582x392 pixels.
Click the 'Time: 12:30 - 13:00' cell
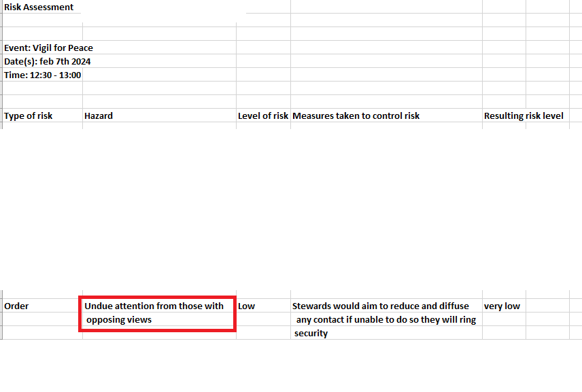(42, 75)
